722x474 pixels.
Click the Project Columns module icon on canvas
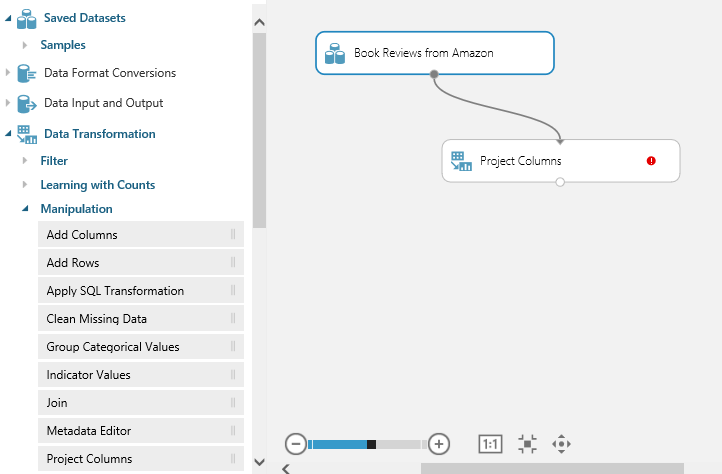pyautogui.click(x=461, y=161)
